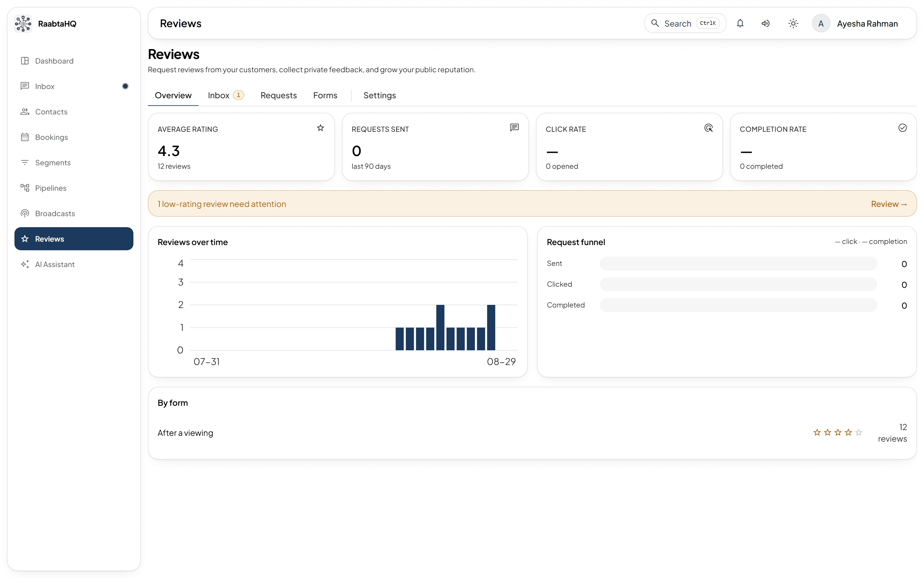Open Bookings calendar page

74,137
